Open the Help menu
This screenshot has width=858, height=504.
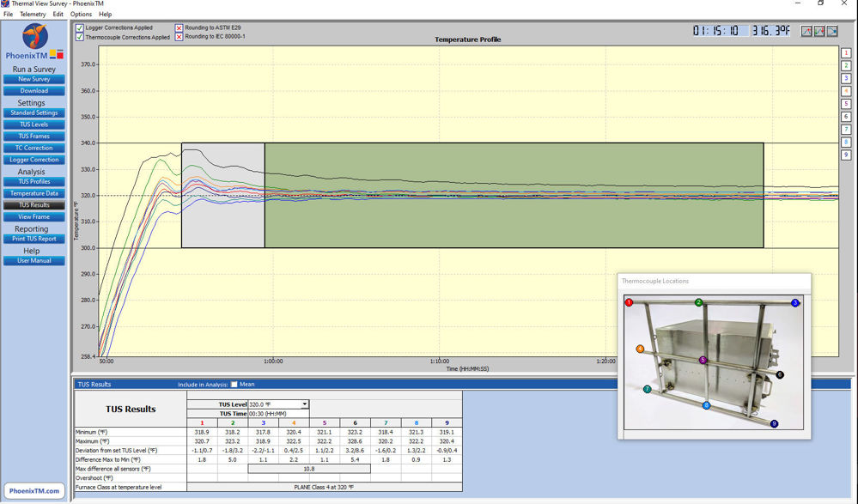(x=105, y=15)
